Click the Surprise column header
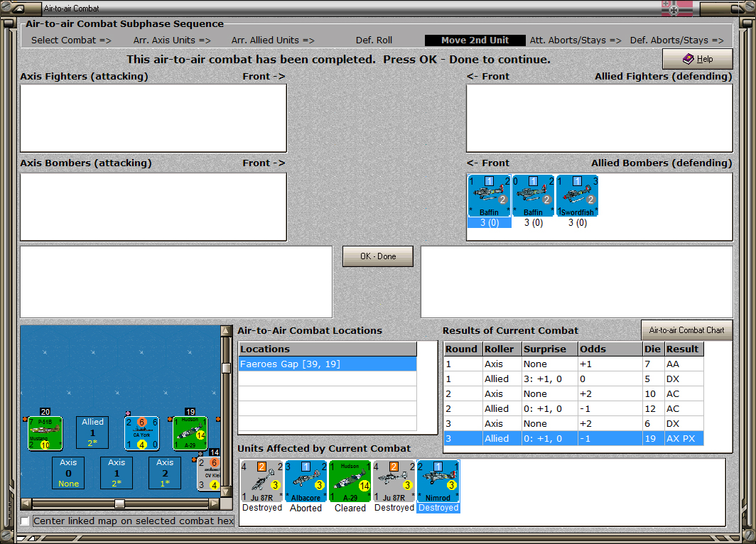Viewport: 756px width, 544px height. tap(550, 349)
